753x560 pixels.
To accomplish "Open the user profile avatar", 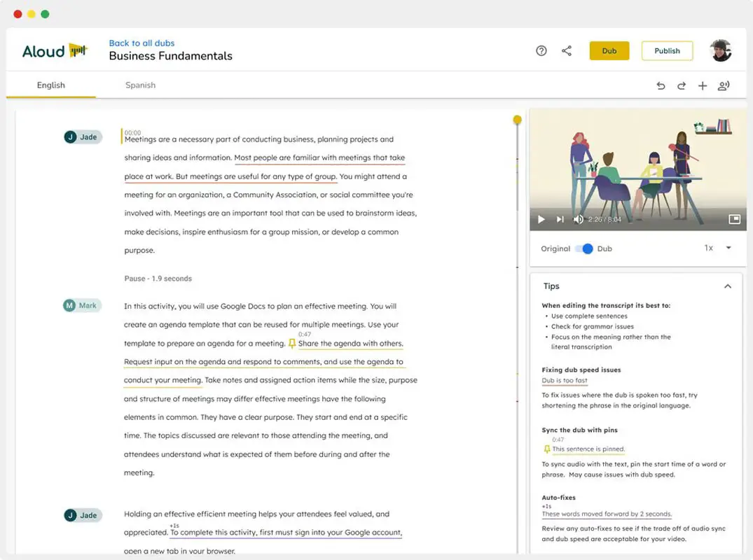I will [721, 50].
